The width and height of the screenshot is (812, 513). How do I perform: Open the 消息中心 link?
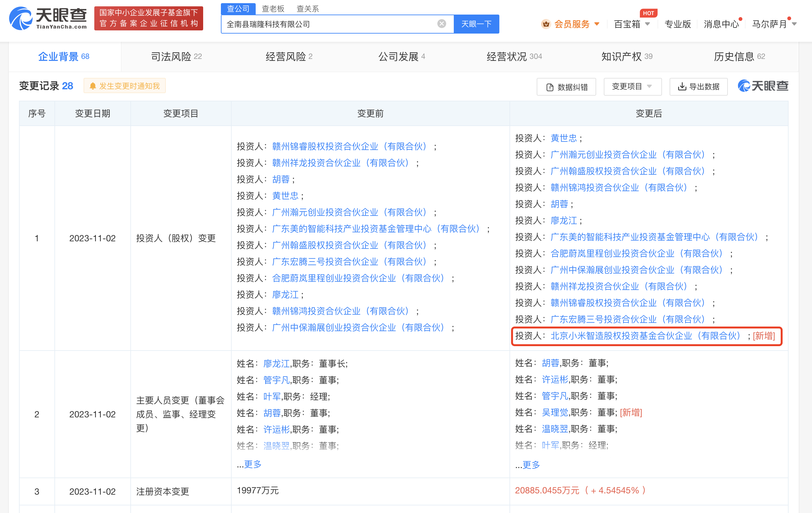coord(721,24)
